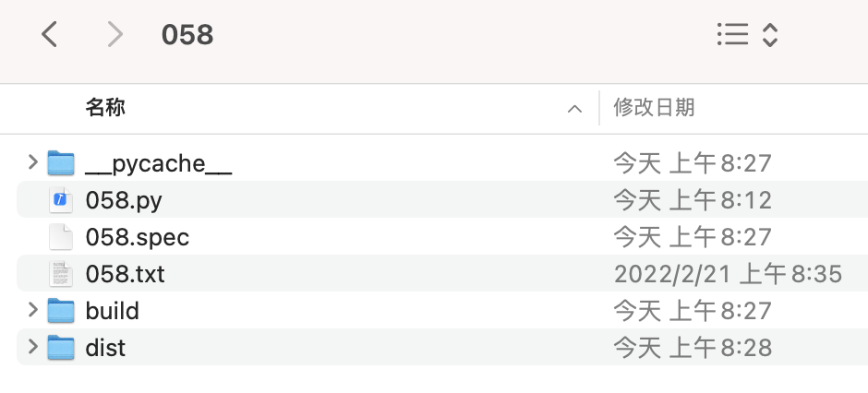Click the 058.txt text file icon

[x=61, y=274]
